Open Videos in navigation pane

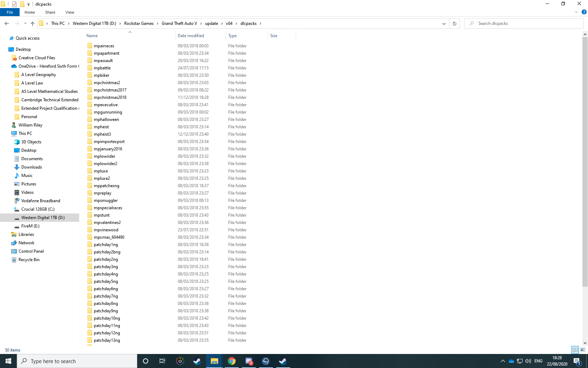click(x=27, y=192)
